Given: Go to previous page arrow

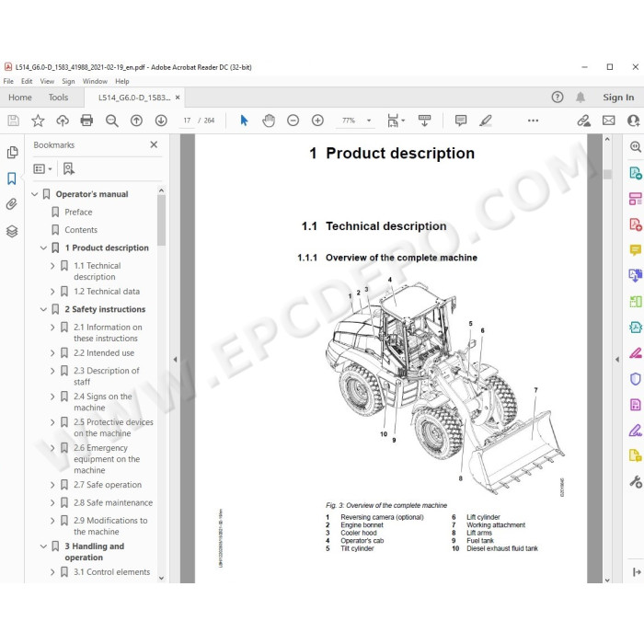Looking at the screenshot, I should pos(136,121).
